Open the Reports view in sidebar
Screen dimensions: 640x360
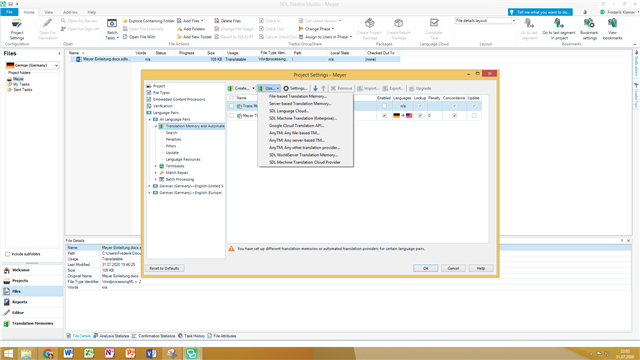coord(32,302)
